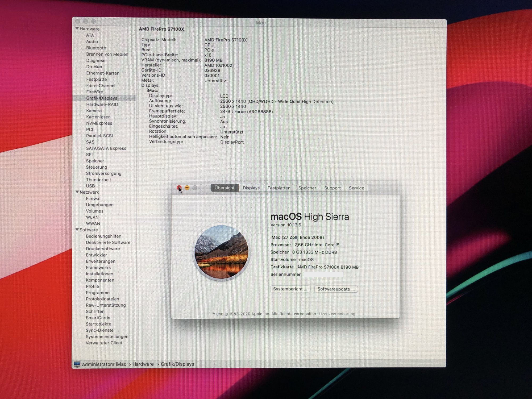
Task: Close the About This Mac window
Action: (x=179, y=188)
